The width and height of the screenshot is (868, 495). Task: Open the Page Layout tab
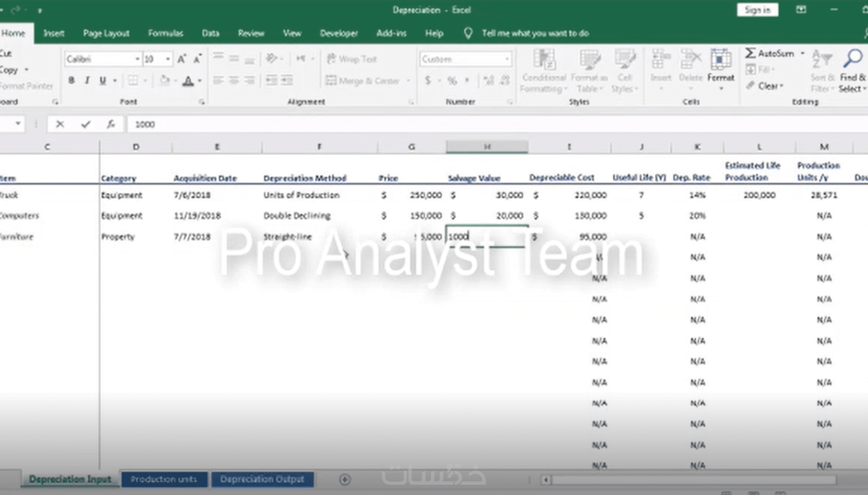coord(106,33)
